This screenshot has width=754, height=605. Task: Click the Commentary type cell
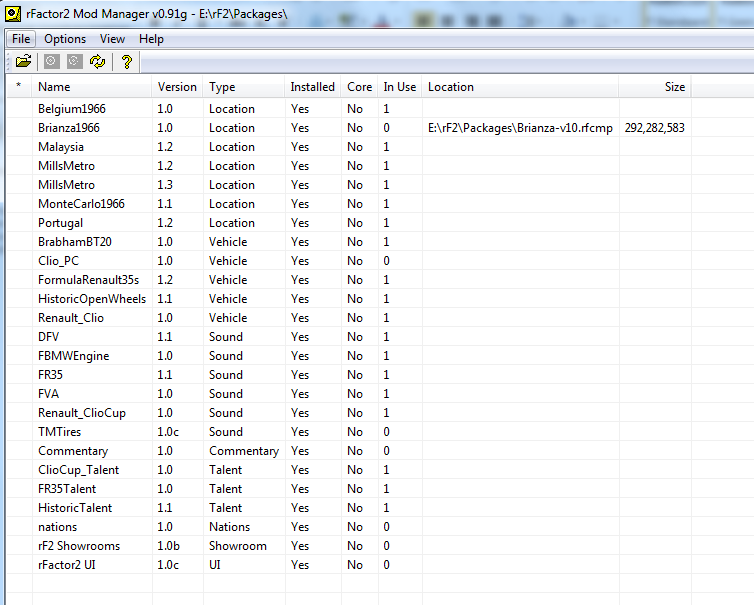(244, 451)
